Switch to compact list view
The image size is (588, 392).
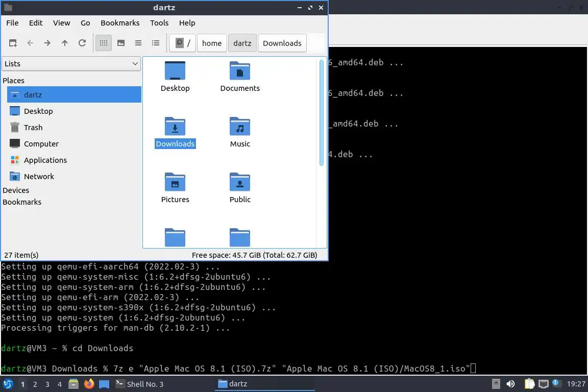pyautogui.click(x=138, y=43)
